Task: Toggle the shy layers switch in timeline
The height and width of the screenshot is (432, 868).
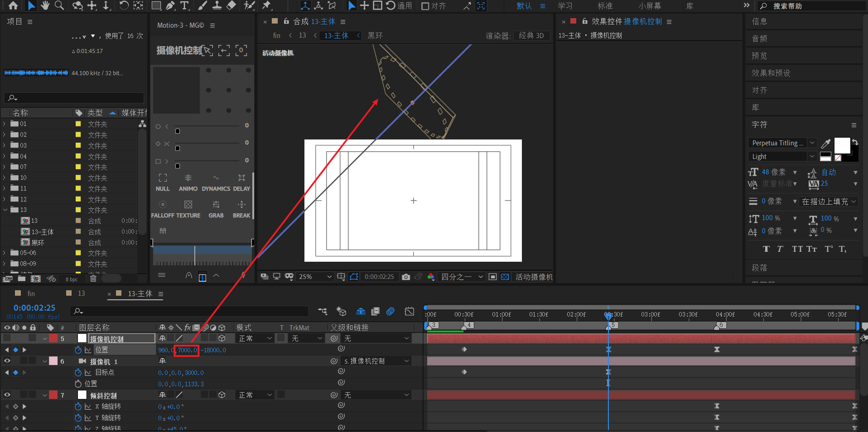Action: tap(361, 311)
